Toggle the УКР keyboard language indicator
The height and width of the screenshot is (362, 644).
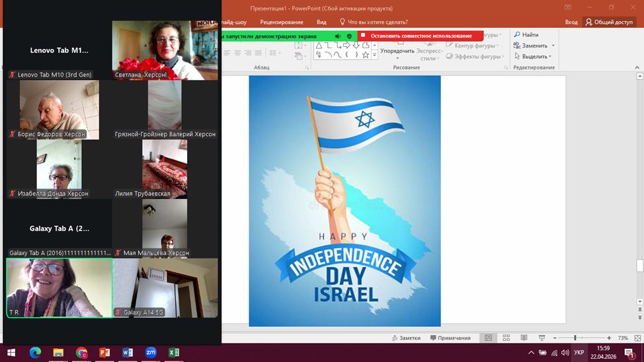coord(579,353)
